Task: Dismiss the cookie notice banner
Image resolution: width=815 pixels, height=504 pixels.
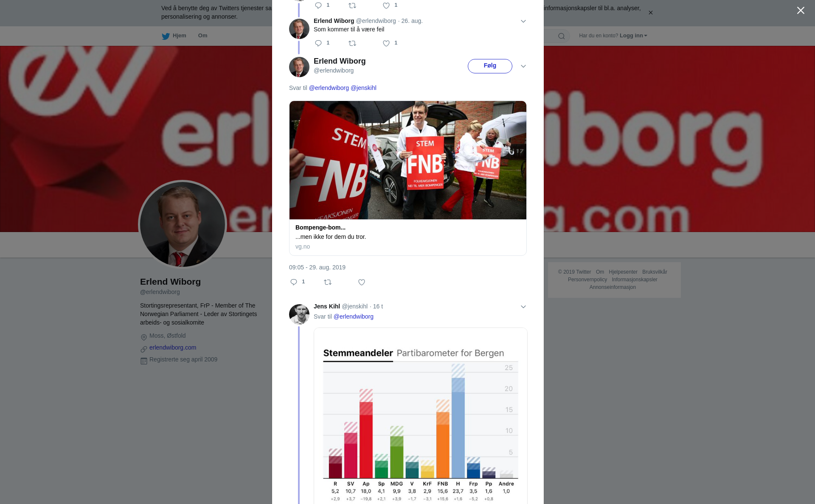Action: pyautogui.click(x=650, y=13)
